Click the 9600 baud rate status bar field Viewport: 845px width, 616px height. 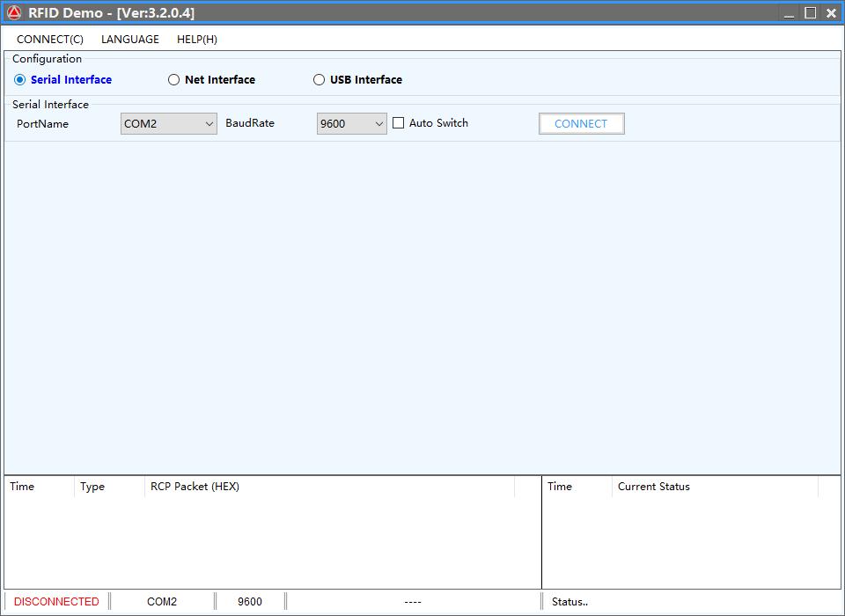pos(250,602)
